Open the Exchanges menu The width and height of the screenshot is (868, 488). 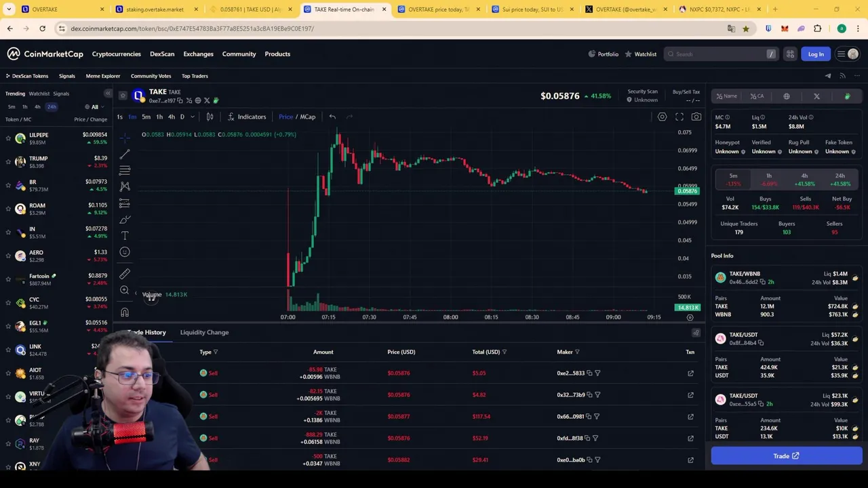coord(198,54)
